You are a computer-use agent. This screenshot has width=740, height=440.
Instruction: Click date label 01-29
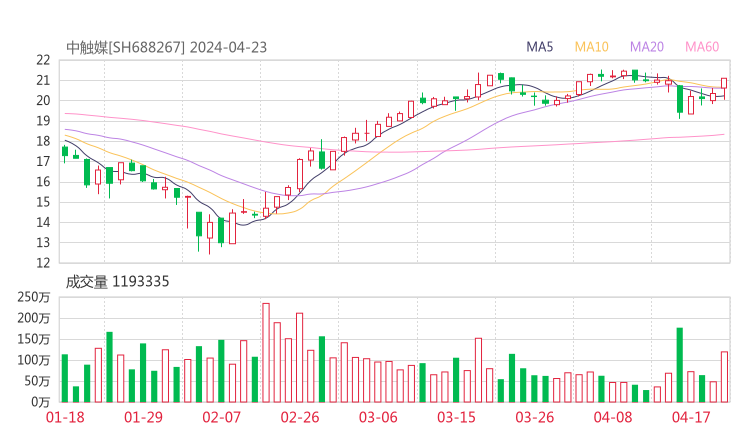pos(143,417)
